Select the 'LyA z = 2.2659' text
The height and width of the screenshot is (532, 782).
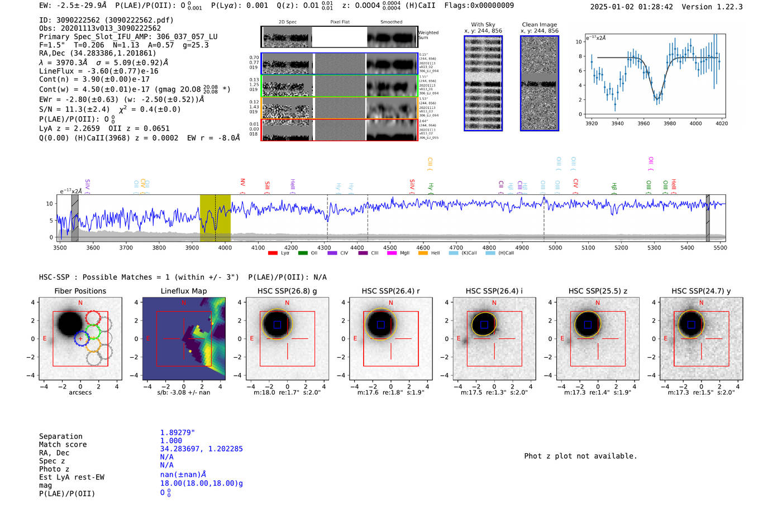[70, 128]
